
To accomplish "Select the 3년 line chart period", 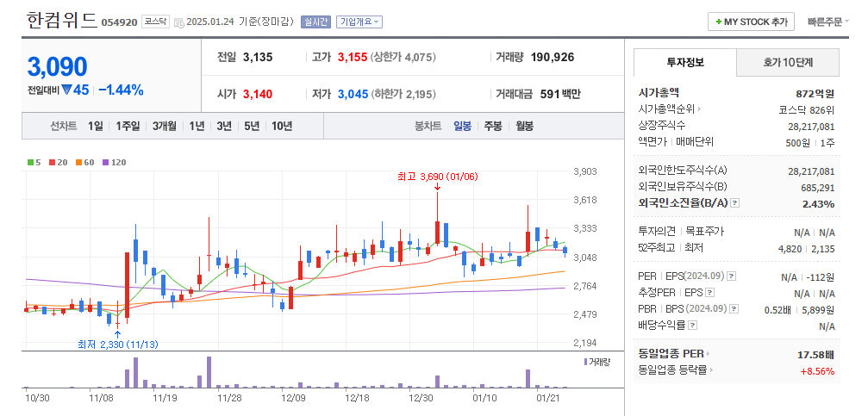I will (224, 126).
